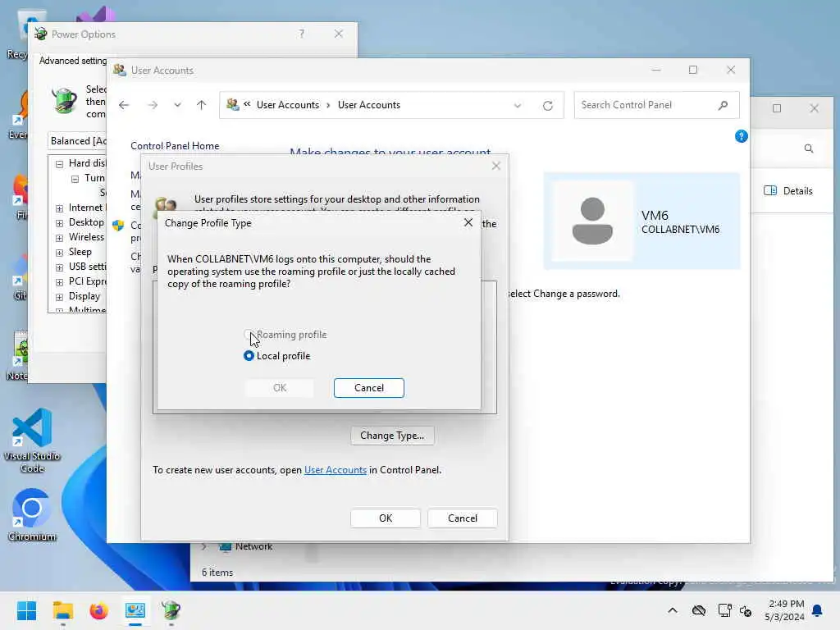Image resolution: width=840 pixels, height=630 pixels.
Task: Click Cancel in Change Profile Type dialog
Action: click(368, 388)
